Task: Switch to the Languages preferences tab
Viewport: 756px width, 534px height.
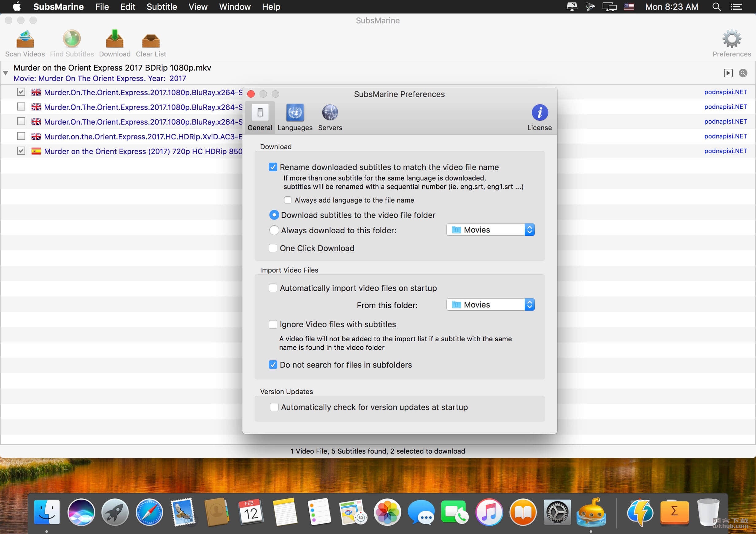Action: 295,117
